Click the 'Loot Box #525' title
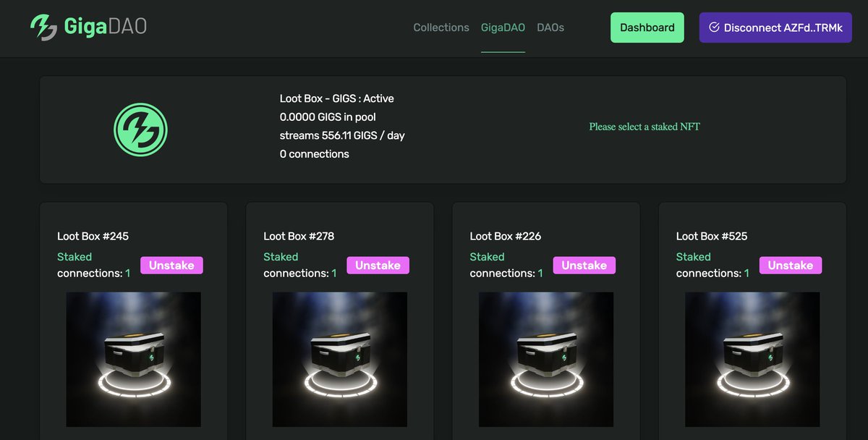This screenshot has width=868, height=440. [x=712, y=236]
